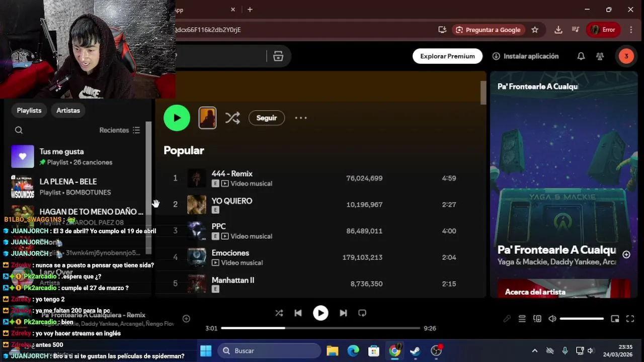The height and width of the screenshot is (362, 644).
Task: Click Instalar aplicación link
Action: click(x=526, y=56)
